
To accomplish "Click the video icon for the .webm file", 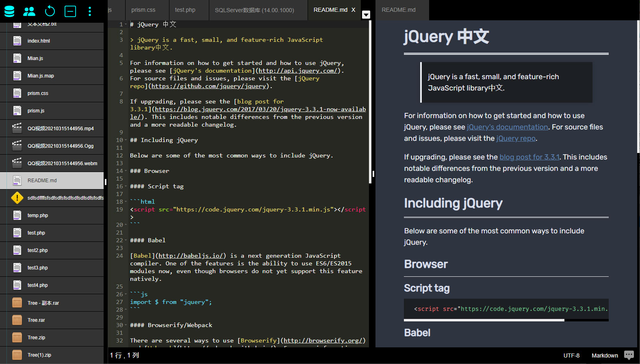I will click(x=17, y=163).
